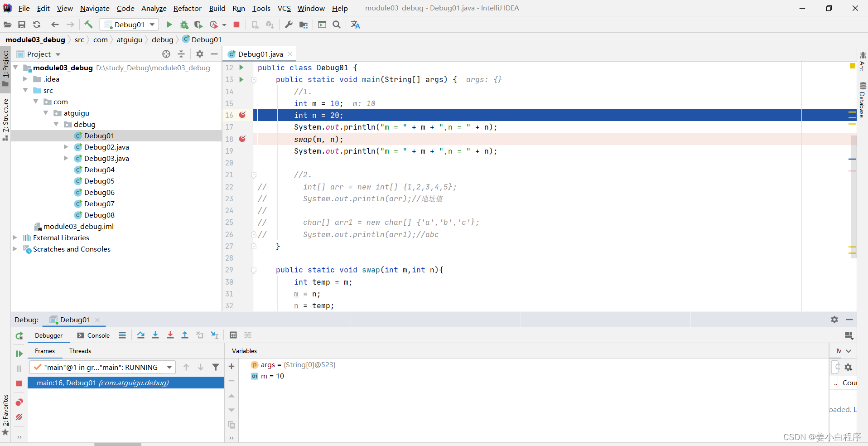The width and height of the screenshot is (868, 446).
Task: Click the run gutter arrow on line 13
Action: (x=241, y=79)
